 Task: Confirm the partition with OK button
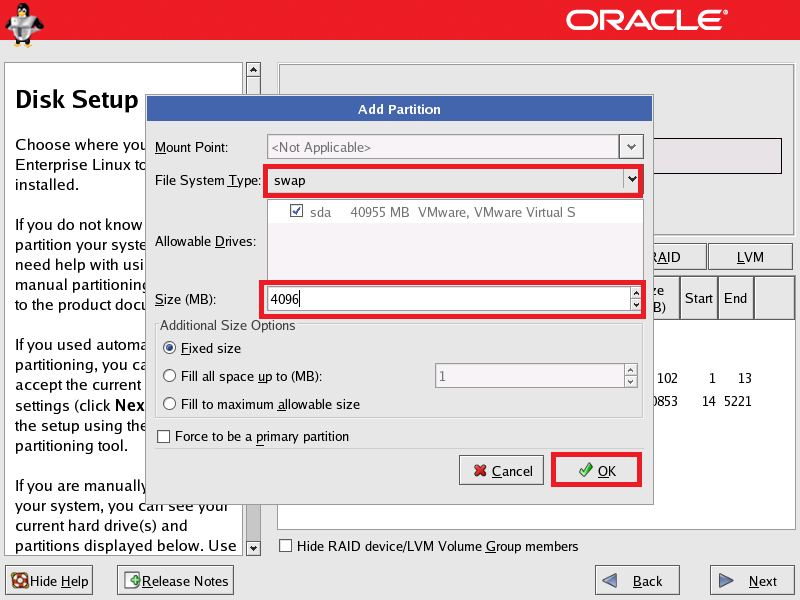[x=596, y=470]
